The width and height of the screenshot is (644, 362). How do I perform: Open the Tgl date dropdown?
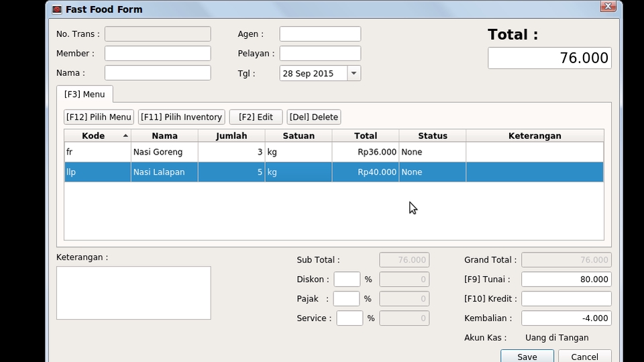click(354, 73)
